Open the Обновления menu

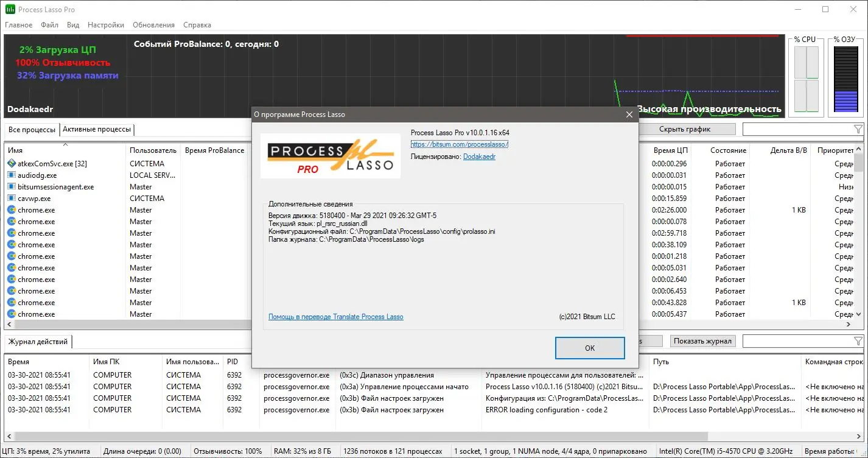[x=153, y=25]
